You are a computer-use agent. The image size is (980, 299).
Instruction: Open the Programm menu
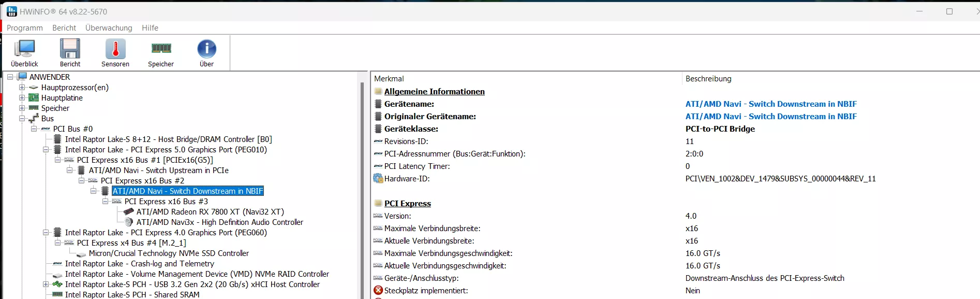(25, 28)
